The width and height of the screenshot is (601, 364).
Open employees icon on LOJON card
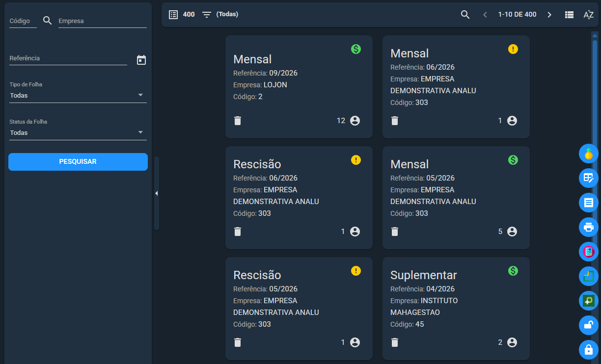(355, 121)
